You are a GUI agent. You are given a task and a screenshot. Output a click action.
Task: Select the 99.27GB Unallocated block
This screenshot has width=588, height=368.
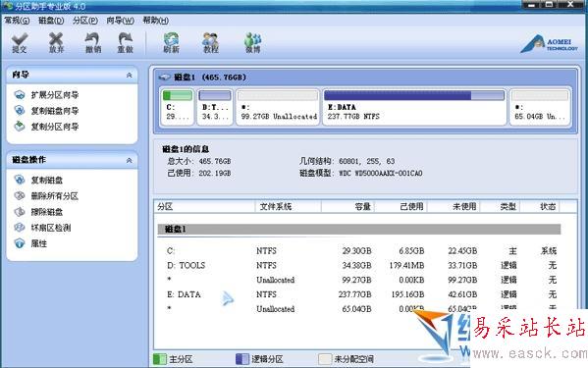click(278, 106)
